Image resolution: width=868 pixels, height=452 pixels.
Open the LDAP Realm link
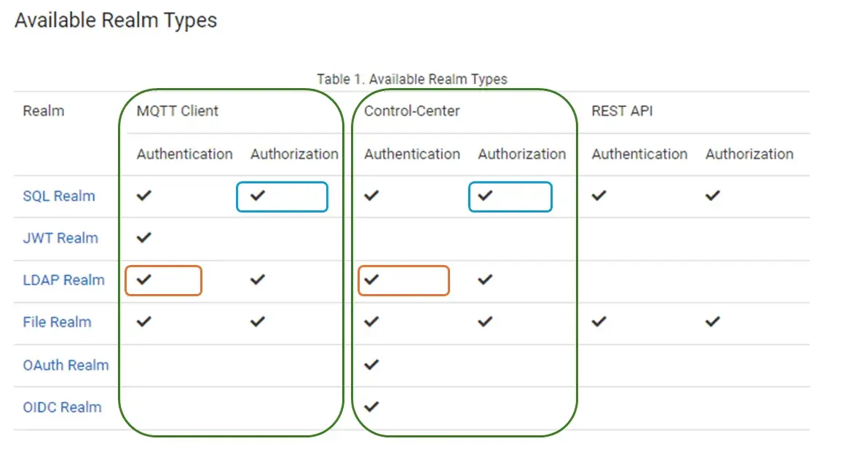(x=63, y=280)
